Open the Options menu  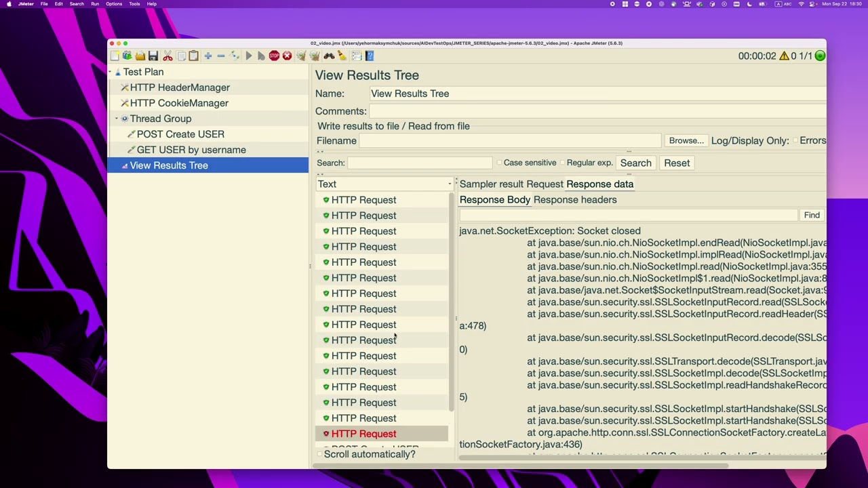click(114, 4)
